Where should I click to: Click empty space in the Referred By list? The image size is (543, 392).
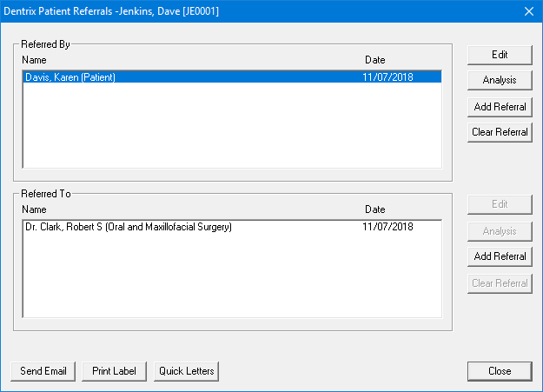point(231,126)
